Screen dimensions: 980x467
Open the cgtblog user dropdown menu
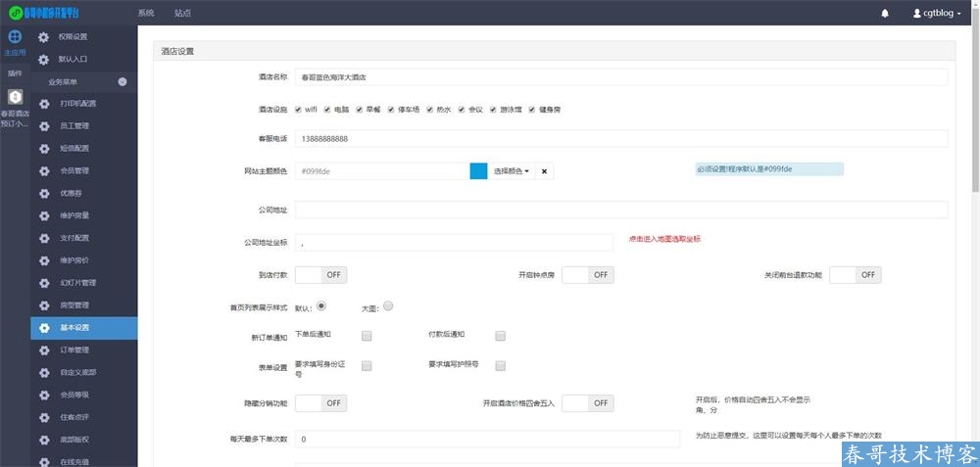pyautogui.click(x=937, y=13)
